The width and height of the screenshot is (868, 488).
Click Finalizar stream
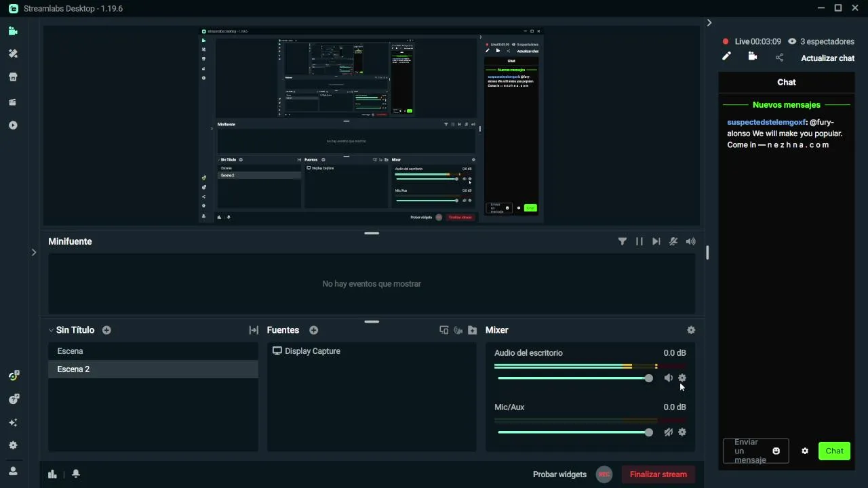click(x=658, y=474)
